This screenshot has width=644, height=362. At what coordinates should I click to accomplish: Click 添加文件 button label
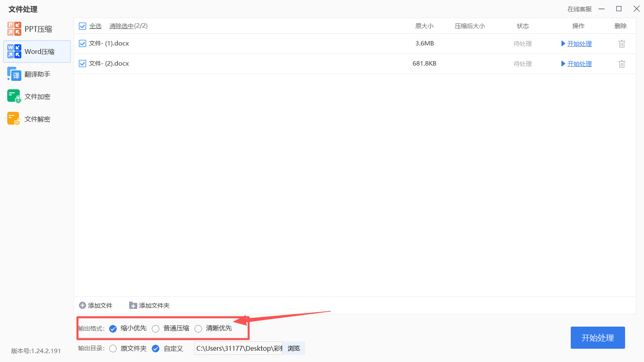pyautogui.click(x=100, y=305)
